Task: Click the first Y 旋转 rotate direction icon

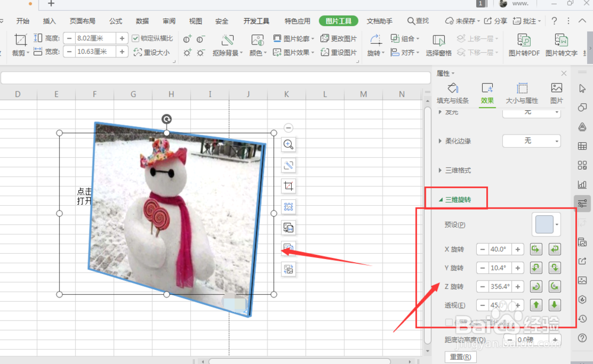Action: click(536, 267)
